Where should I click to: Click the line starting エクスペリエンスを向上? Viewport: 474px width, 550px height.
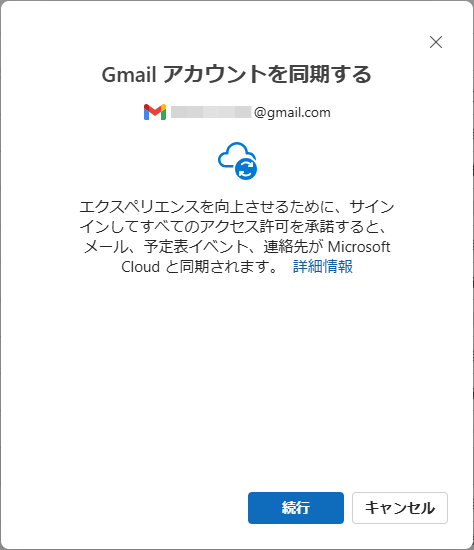point(237,207)
